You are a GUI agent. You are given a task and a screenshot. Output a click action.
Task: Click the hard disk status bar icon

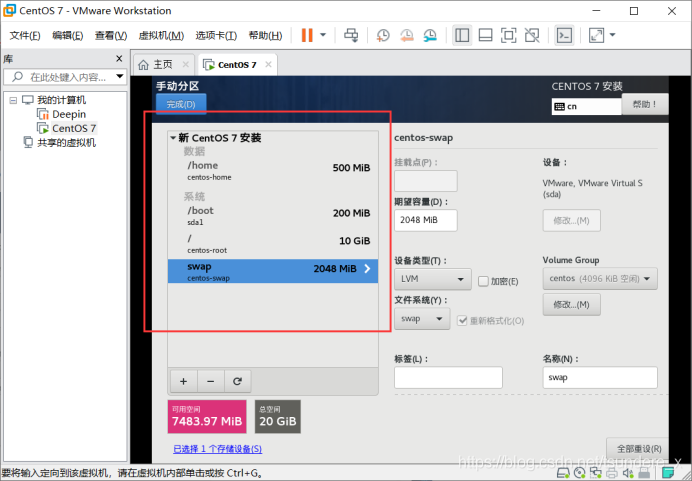[x=563, y=473]
